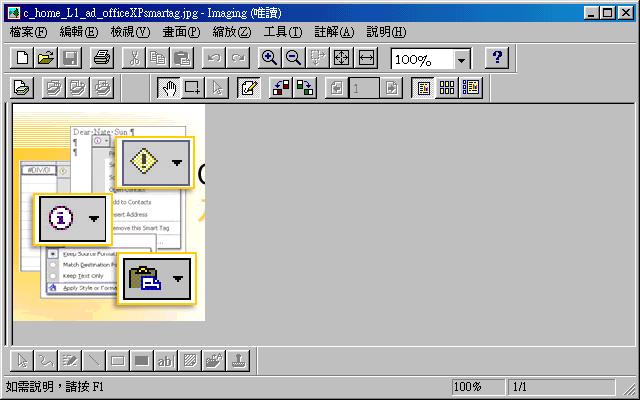The image size is (640, 400).
Task: Expand the 100% zoom dropdown
Action: [461, 60]
